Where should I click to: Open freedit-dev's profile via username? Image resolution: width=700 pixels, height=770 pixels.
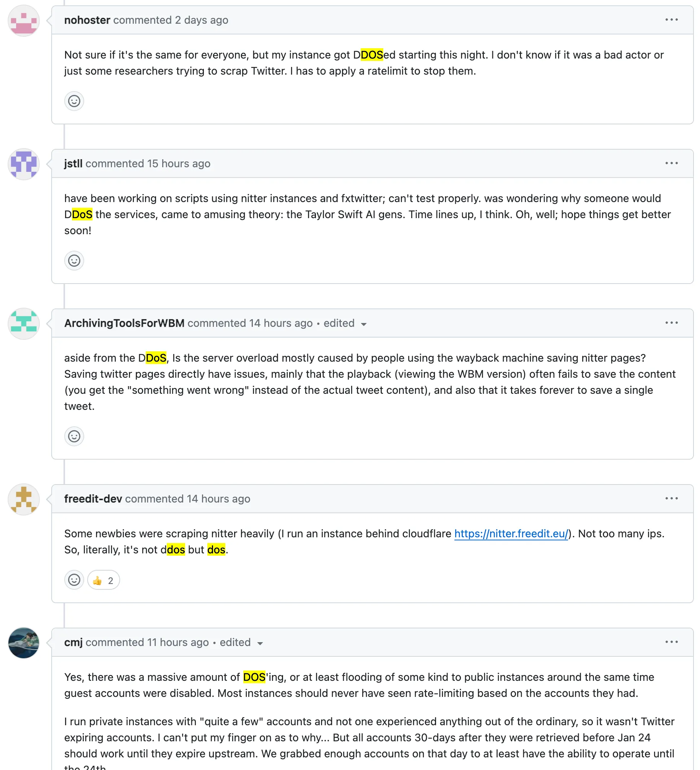93,499
